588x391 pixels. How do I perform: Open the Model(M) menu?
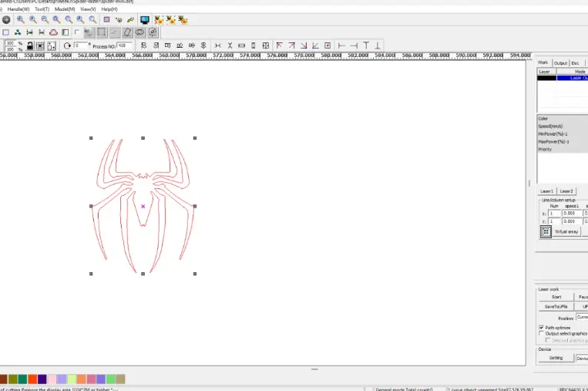click(x=65, y=9)
